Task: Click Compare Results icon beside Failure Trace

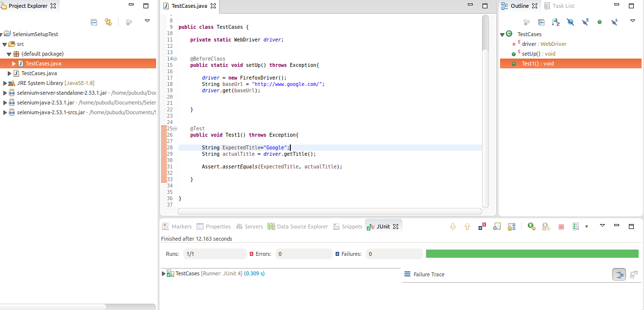Action: (x=634, y=274)
